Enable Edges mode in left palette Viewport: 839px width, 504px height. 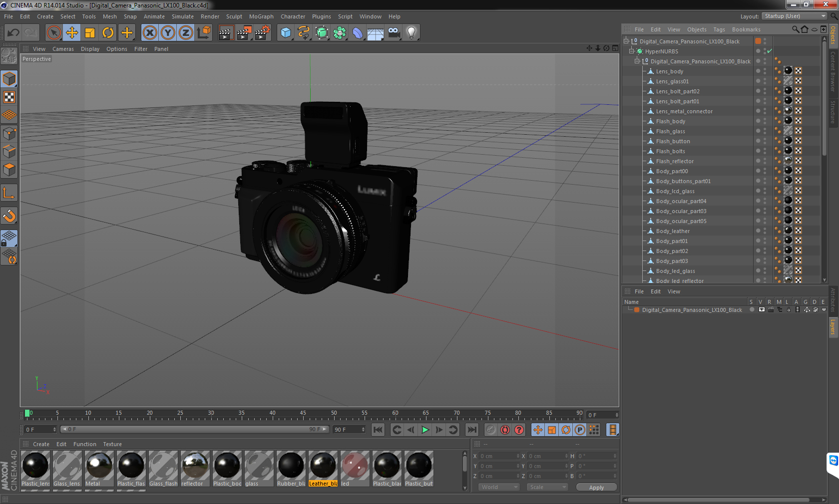(x=9, y=152)
